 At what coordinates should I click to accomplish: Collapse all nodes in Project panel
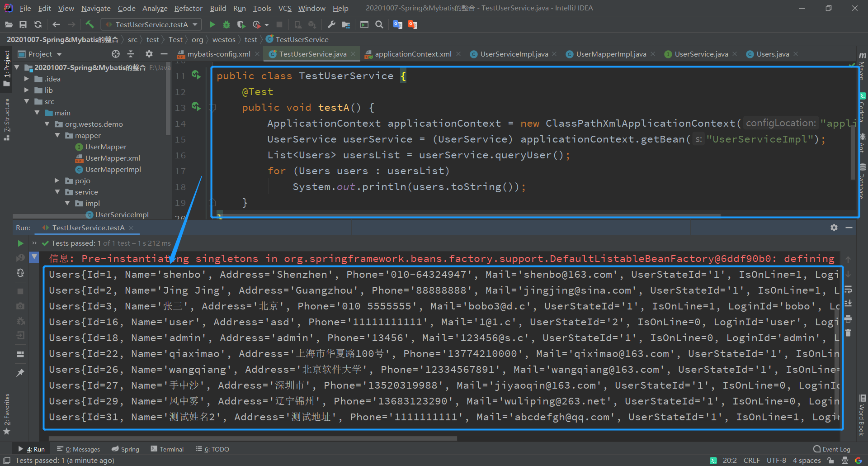click(131, 54)
